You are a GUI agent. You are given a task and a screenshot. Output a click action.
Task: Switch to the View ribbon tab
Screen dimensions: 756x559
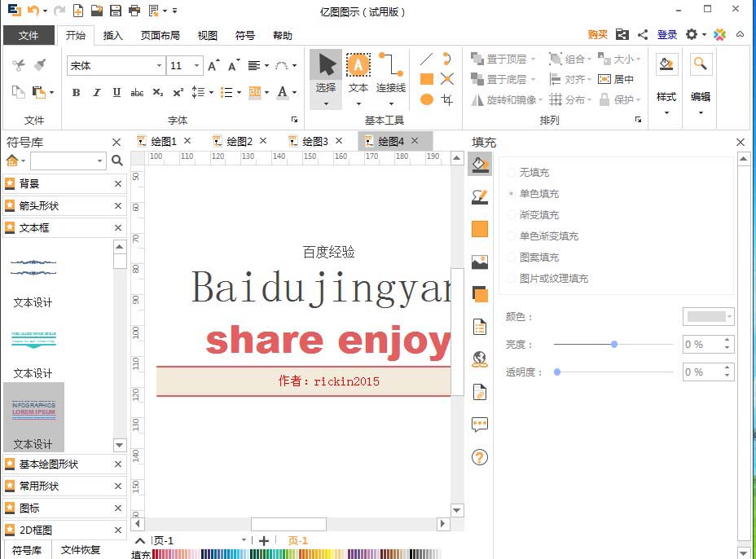(207, 35)
